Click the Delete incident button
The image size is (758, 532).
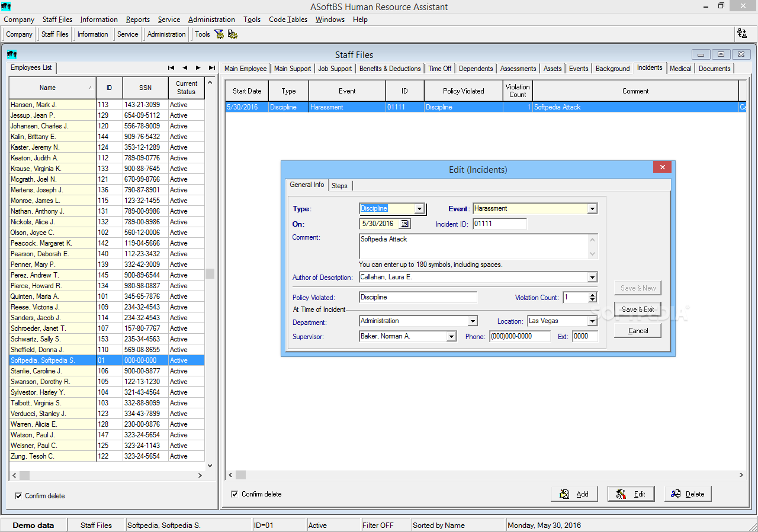point(688,494)
